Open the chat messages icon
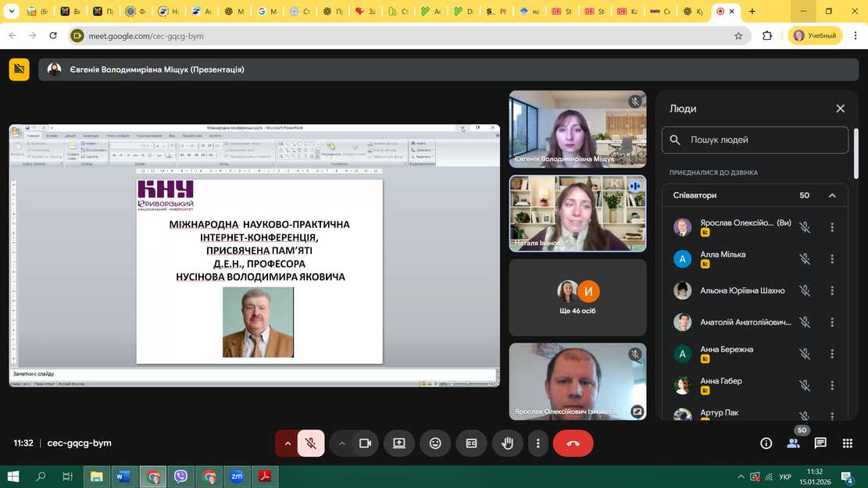 coord(820,443)
